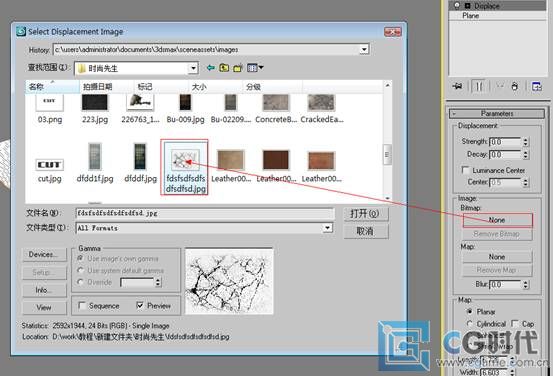Open the History path dropdown
Screen dimensions: 553x376
coord(364,49)
